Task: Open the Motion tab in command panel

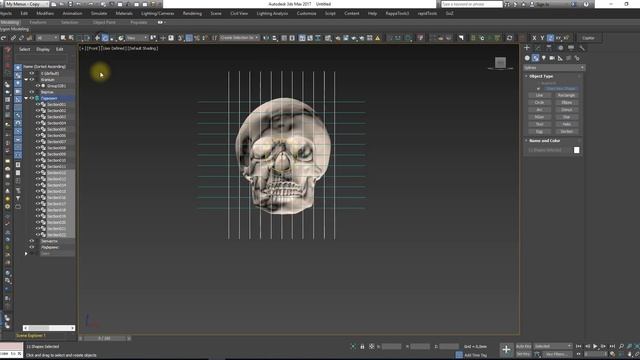Action: point(560,48)
